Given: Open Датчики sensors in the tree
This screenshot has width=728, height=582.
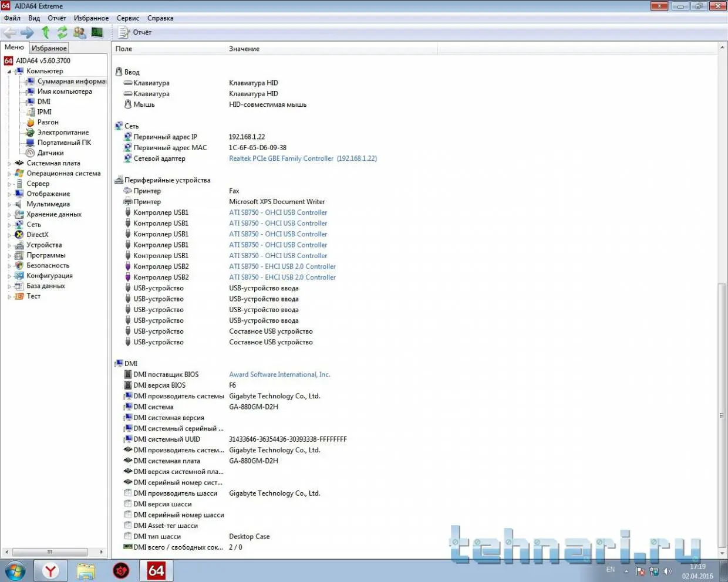Looking at the screenshot, I should coord(50,153).
